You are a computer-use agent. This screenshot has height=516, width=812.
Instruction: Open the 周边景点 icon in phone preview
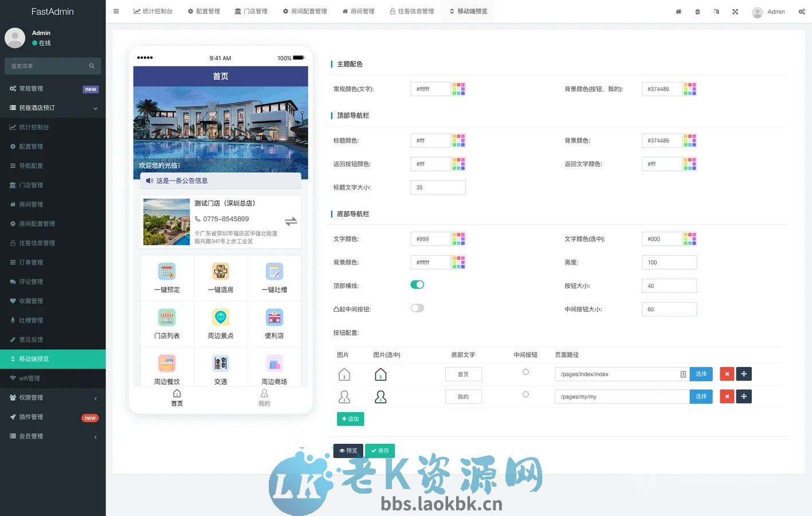[x=220, y=317]
